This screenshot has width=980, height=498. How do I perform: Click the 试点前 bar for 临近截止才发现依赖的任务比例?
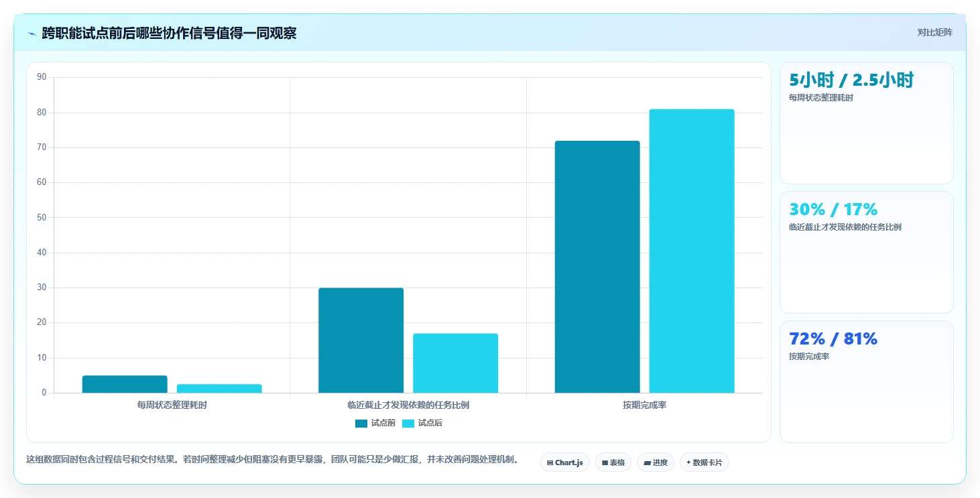tap(361, 340)
